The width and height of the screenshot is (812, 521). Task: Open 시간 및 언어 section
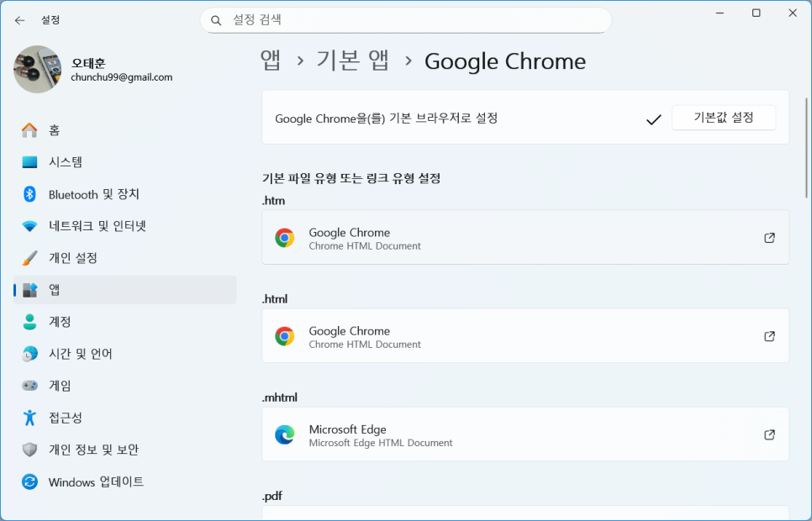point(124,354)
